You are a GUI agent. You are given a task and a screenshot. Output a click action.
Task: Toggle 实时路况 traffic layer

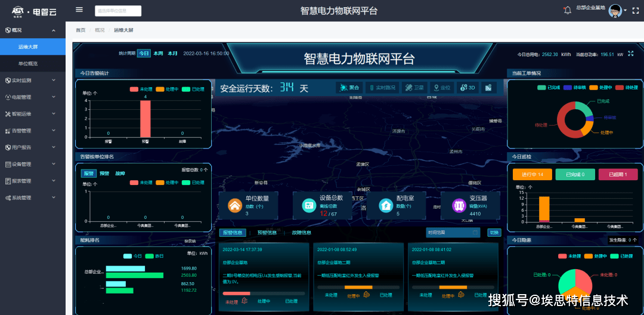[382, 88]
